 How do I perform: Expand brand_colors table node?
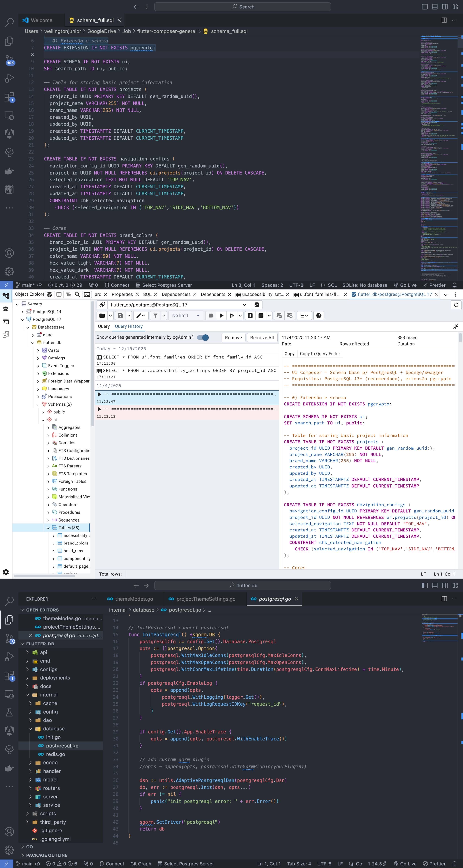[x=54, y=543]
